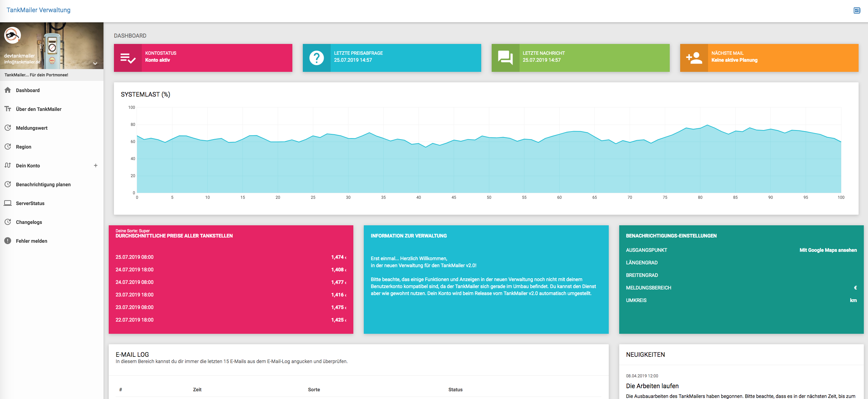Select price row 23.07.2019 08:00
This screenshot has width=868, height=399.
(231, 307)
